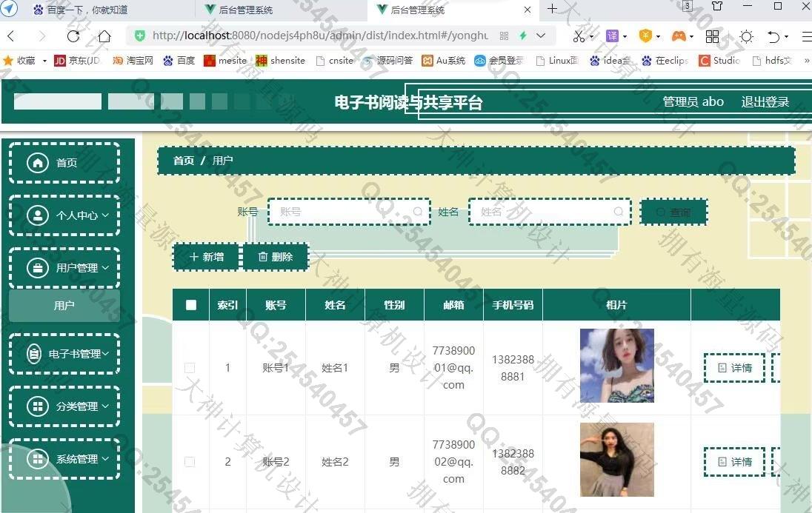Image resolution: width=812 pixels, height=513 pixels.
Task: Check the row checkbox for 账号1
Action: pyautogui.click(x=190, y=368)
